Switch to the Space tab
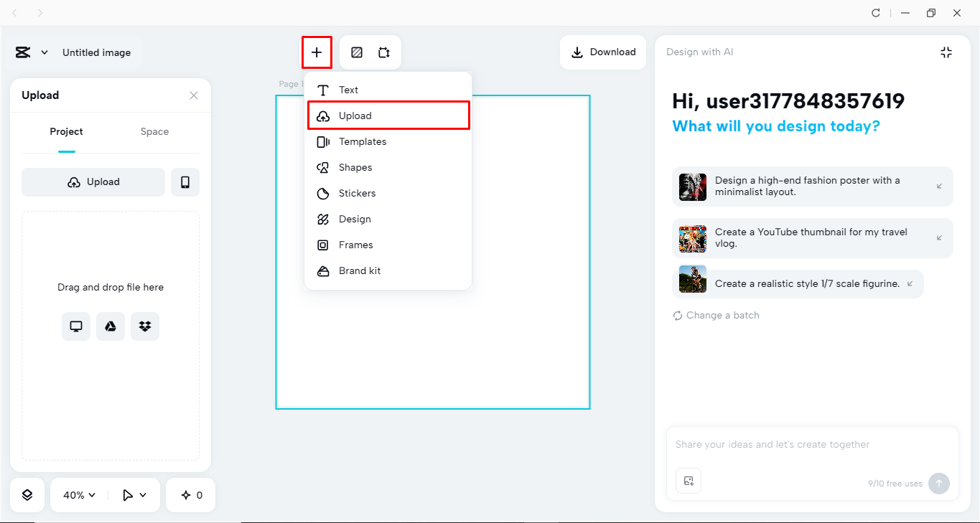The height and width of the screenshot is (523, 980). 154,132
